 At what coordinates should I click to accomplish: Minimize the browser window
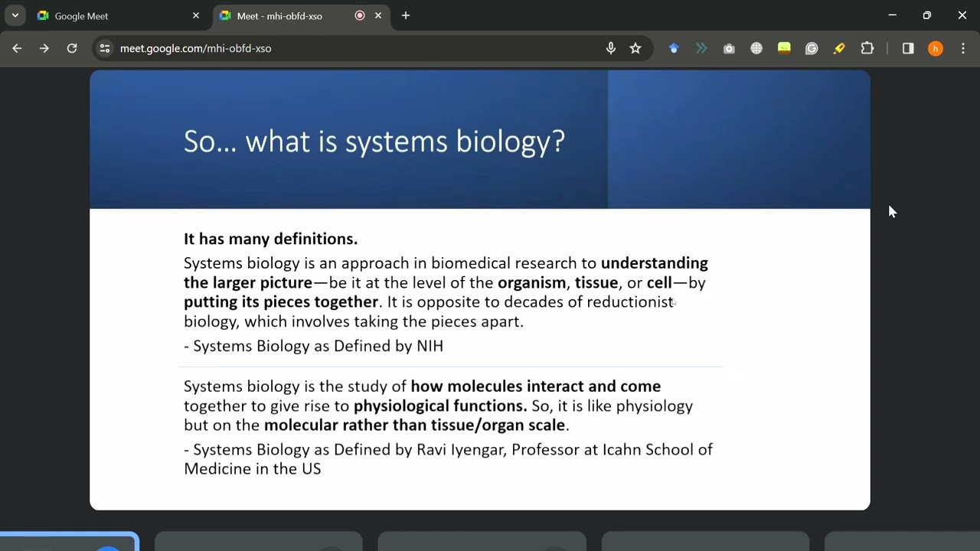pos(892,15)
